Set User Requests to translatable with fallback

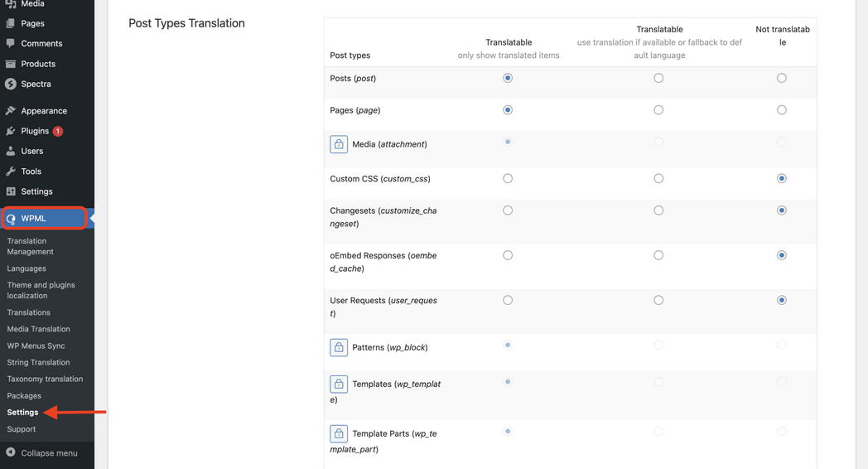[658, 301]
